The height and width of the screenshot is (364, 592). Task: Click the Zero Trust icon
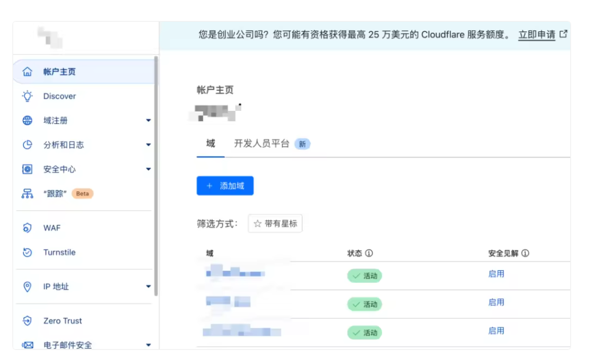point(27,321)
